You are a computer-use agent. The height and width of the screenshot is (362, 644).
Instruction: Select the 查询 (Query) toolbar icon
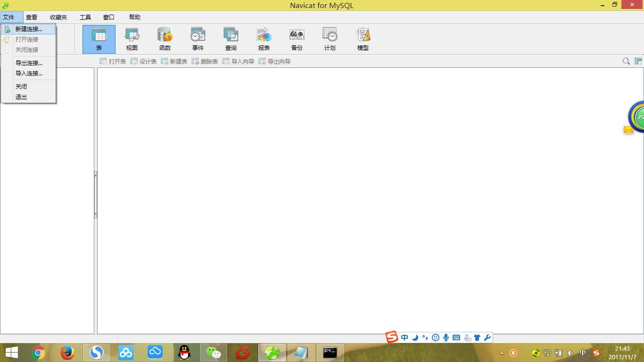[231, 39]
